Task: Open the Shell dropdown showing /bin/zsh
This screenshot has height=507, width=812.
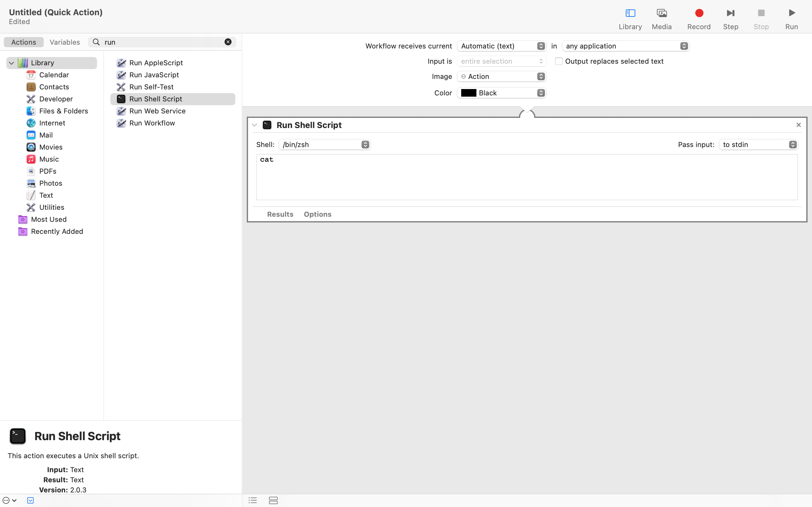Action: [324, 144]
